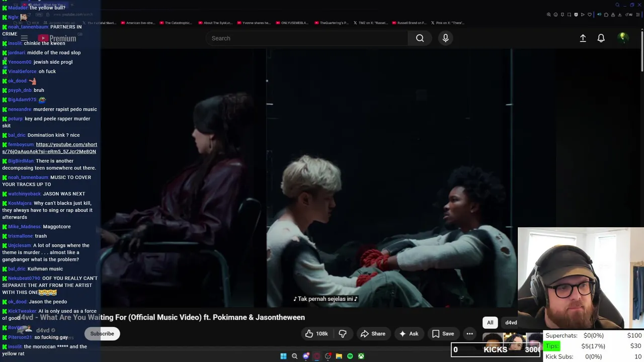Open the youtube.com shorts link in chat

[x=49, y=148]
